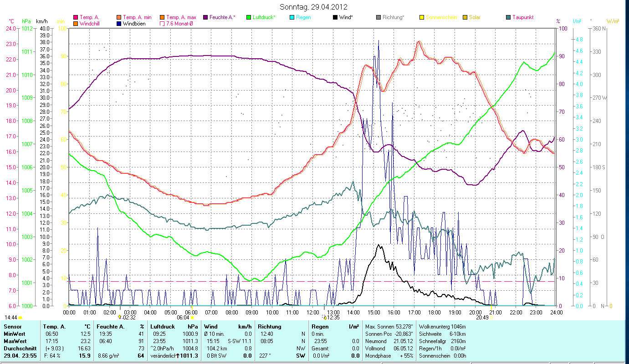
Task: Click the Solar legend label
Action: pos(475,18)
